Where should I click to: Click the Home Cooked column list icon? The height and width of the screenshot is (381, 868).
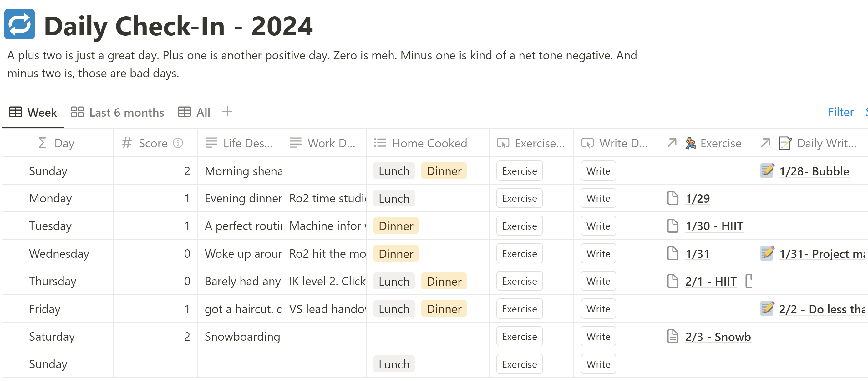[x=380, y=143]
